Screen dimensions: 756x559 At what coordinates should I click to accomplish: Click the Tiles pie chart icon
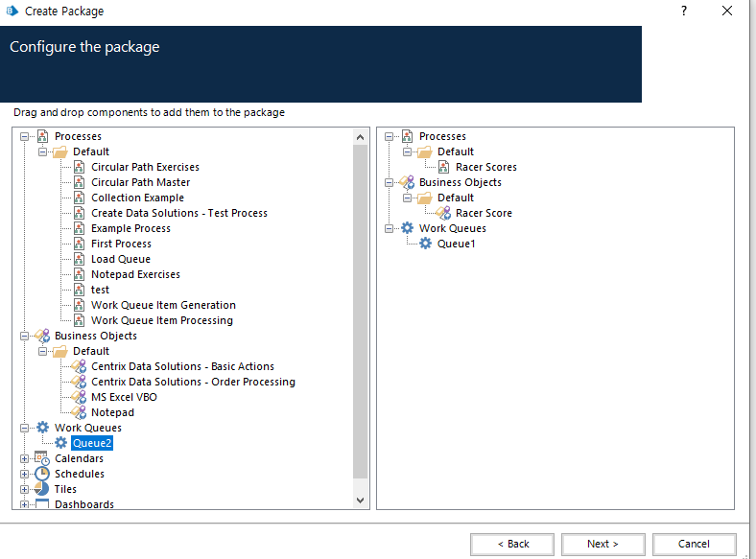click(42, 489)
